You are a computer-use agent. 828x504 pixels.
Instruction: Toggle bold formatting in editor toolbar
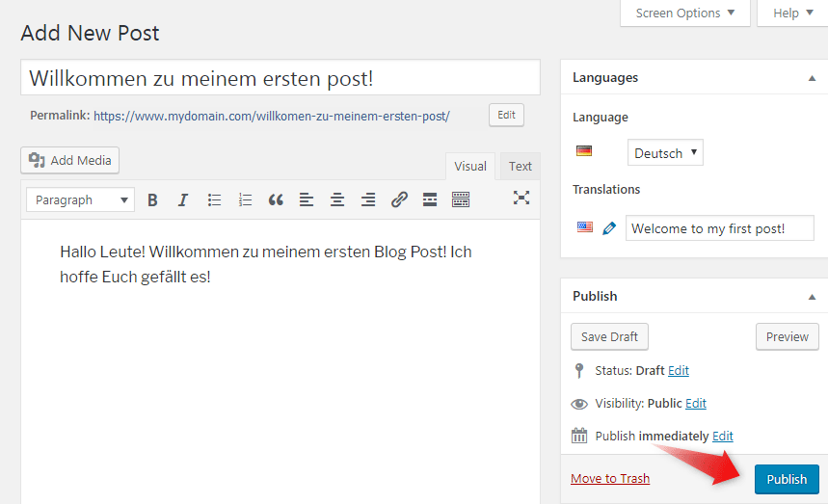tap(152, 200)
